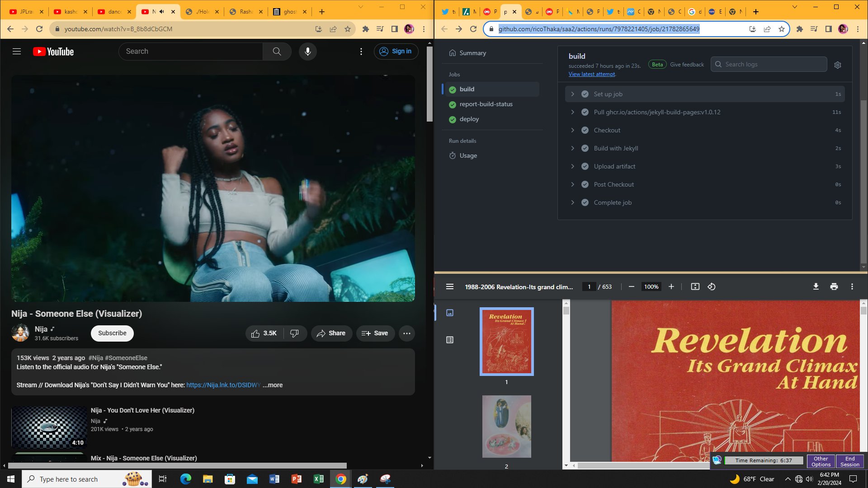Click View latest attempt link

coord(592,74)
